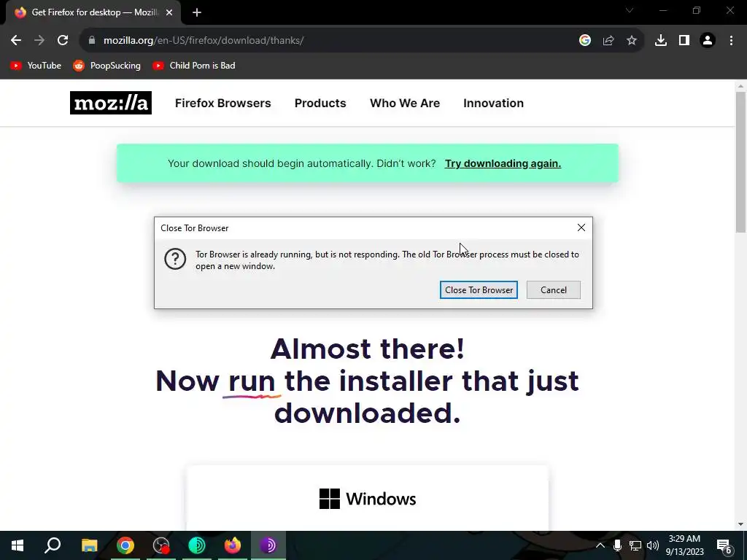Viewport: 747px width, 560px height.
Task: Open the green circular taskbar app
Action: click(x=197, y=545)
